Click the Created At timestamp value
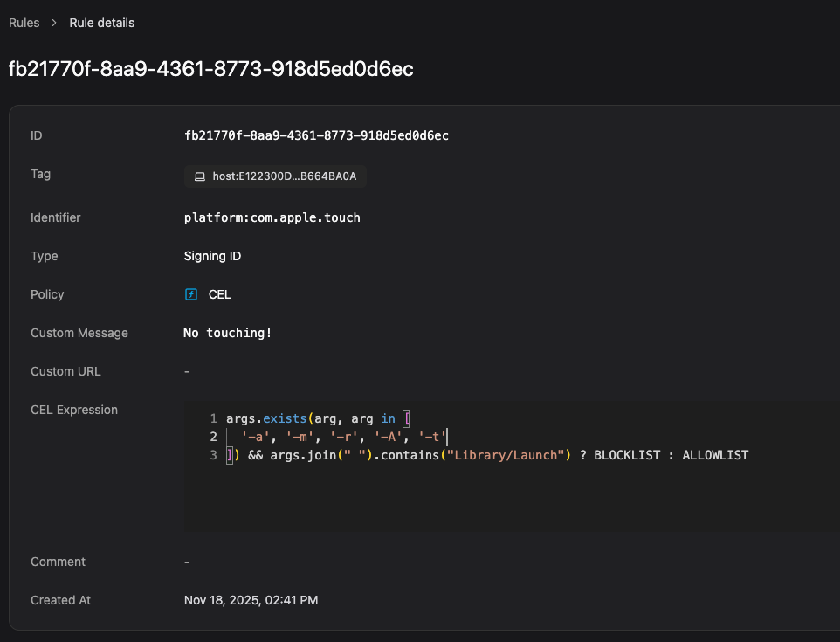The image size is (840, 642). pos(251,600)
